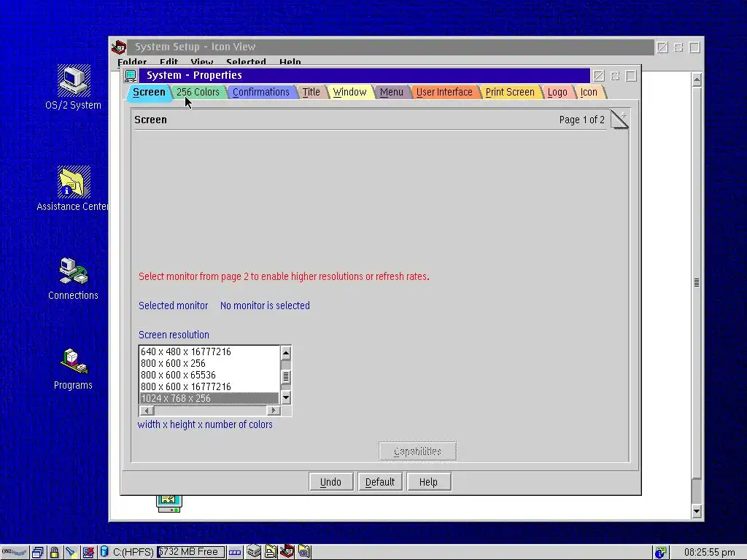Click the Capabilities button
747x560 pixels.
417,451
